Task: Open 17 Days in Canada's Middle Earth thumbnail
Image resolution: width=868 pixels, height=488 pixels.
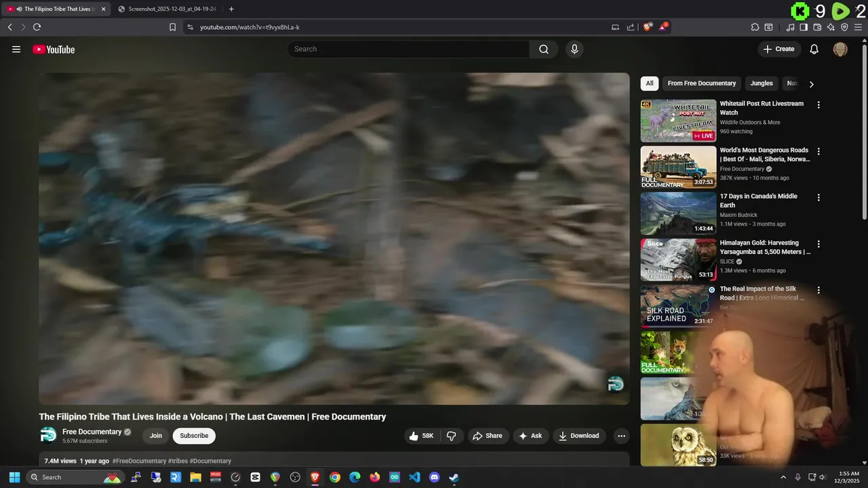Action: (678, 213)
